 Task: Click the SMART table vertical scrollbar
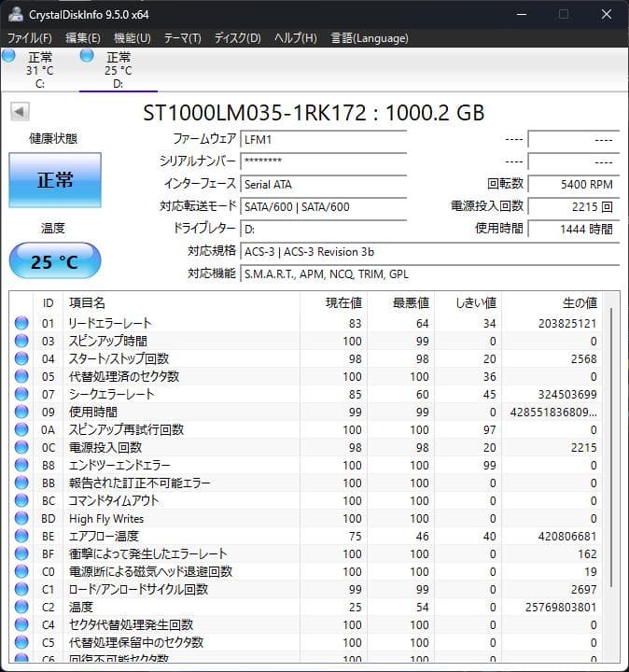click(x=611, y=448)
